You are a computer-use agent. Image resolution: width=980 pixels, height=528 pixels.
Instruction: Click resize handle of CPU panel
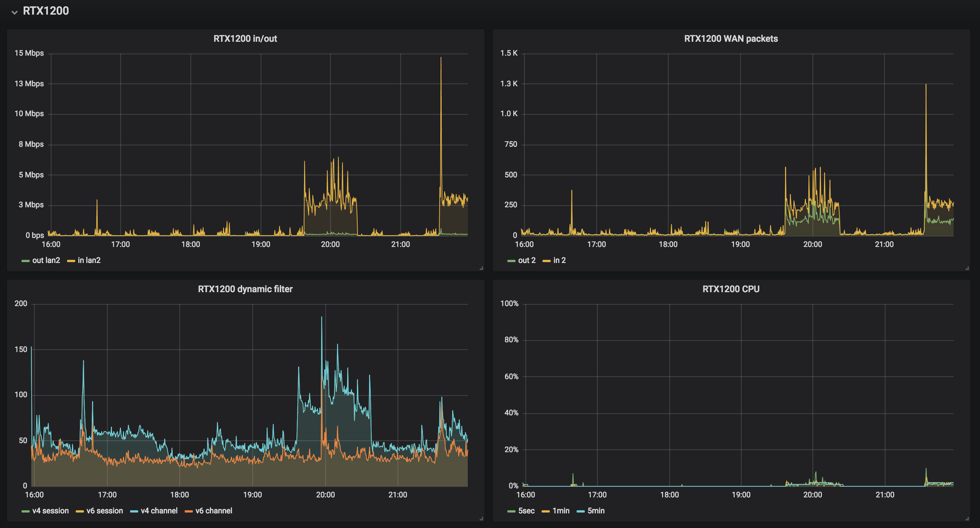967,519
